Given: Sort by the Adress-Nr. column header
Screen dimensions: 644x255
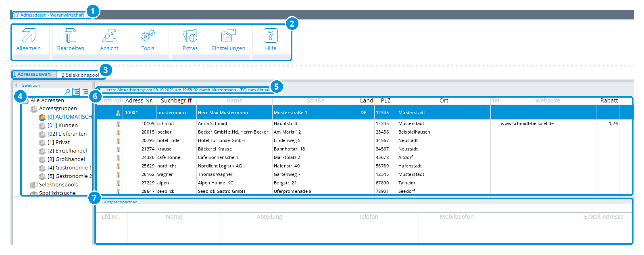Looking at the screenshot, I should (x=140, y=100).
